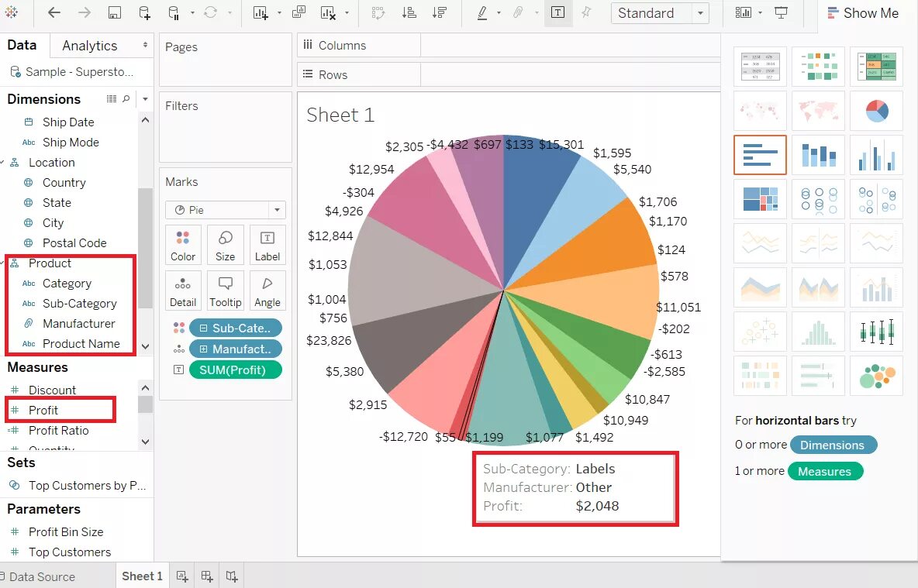
Task: Click New Dashboard icon at bottom
Action: tap(207, 576)
